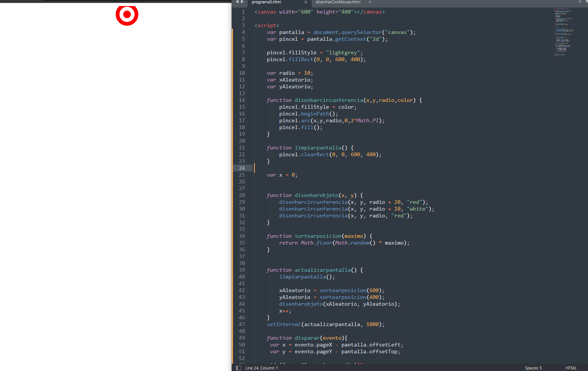Click the disenharcircunferencia function definition
This screenshot has height=371, width=588.
(x=344, y=100)
